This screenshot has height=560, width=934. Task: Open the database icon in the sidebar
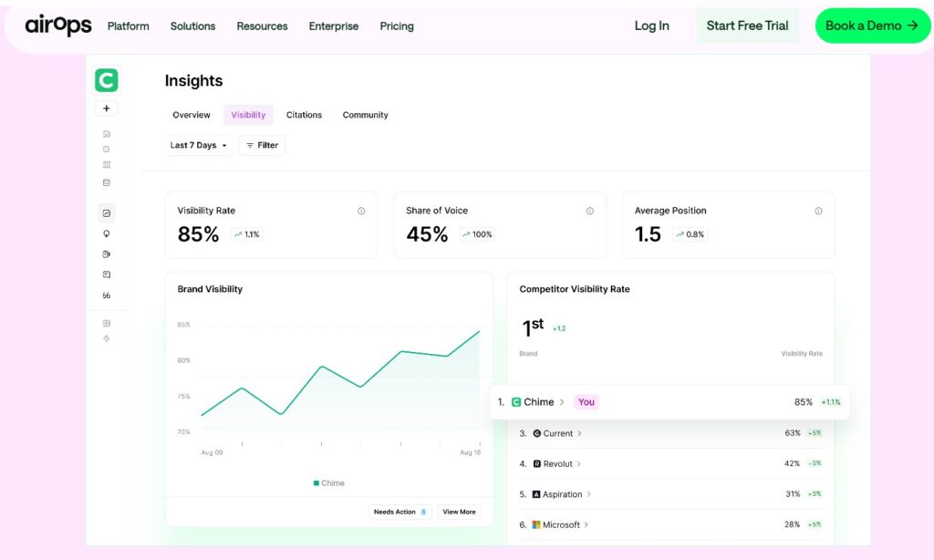coord(107,183)
